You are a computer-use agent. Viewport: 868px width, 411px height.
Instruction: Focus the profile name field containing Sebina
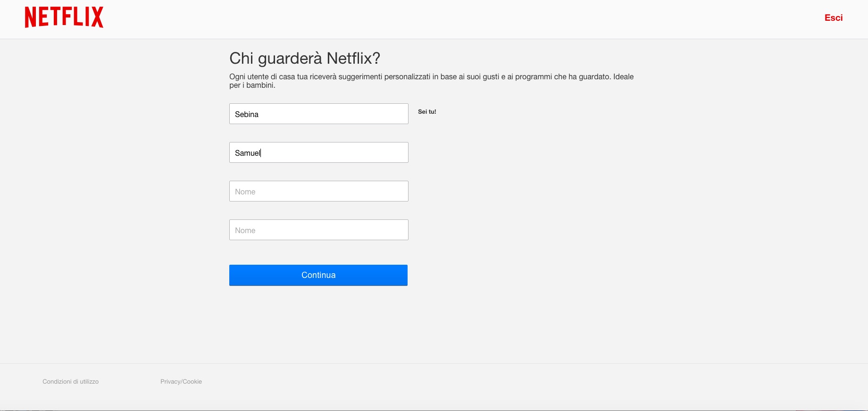pos(318,114)
